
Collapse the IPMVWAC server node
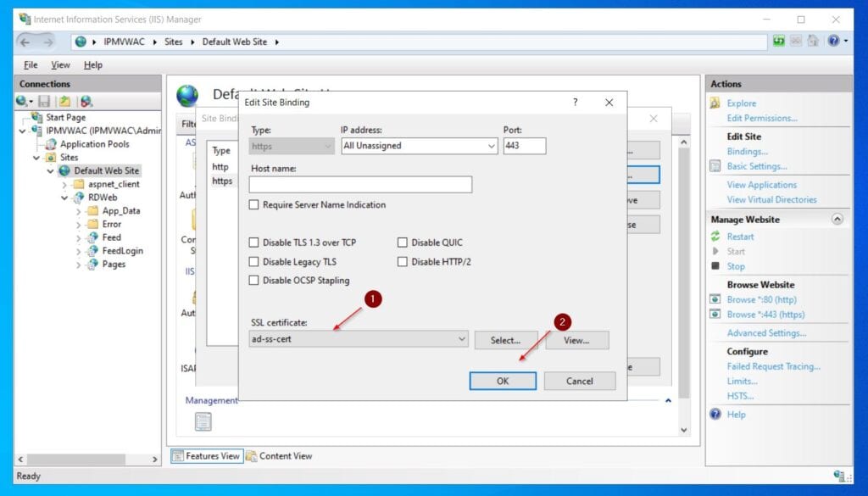pyautogui.click(x=22, y=131)
